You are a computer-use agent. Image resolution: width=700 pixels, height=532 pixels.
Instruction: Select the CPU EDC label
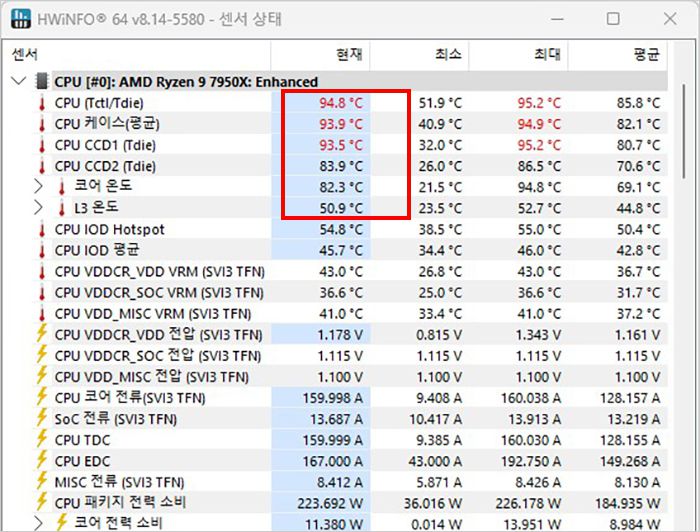[x=82, y=461]
